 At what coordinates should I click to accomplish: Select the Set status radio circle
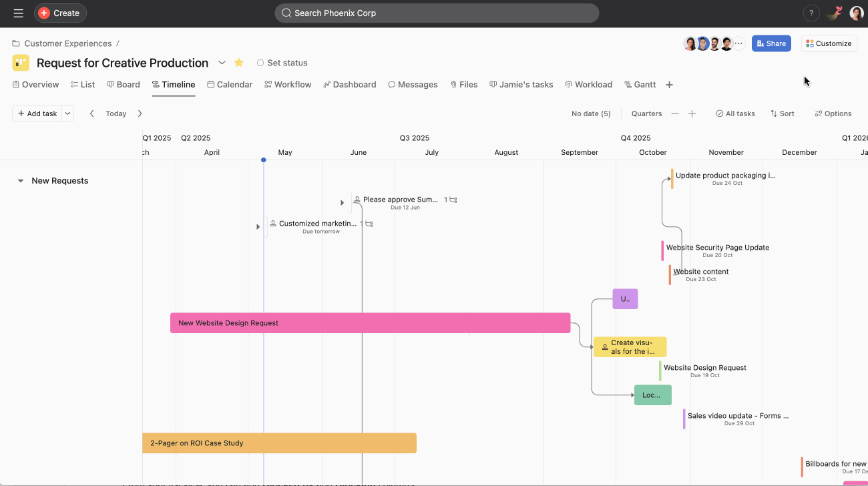pos(260,63)
